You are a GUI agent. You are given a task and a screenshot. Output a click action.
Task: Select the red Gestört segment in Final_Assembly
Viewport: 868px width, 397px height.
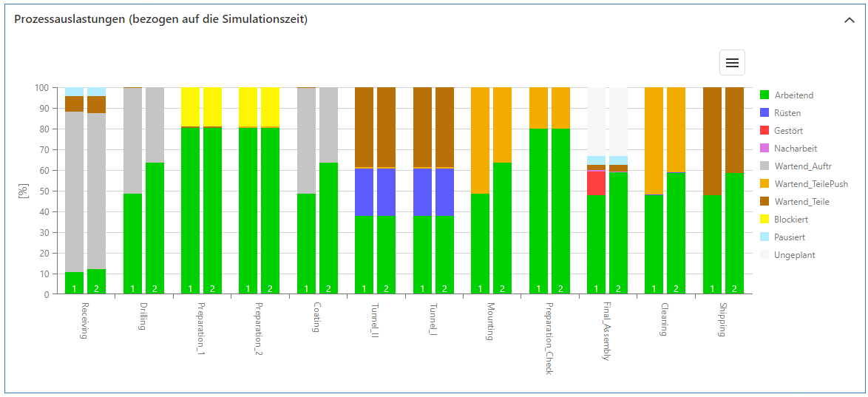pyautogui.click(x=596, y=183)
